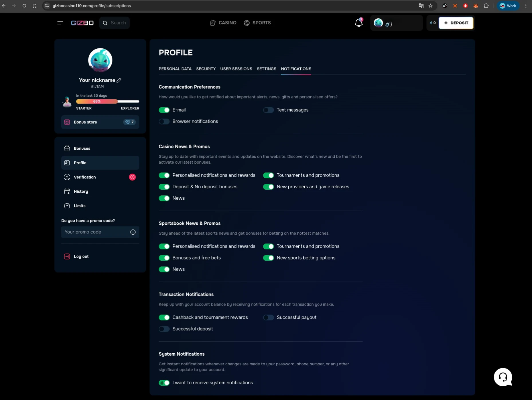532x400 pixels.
Task: Click the Deposit button
Action: click(456, 23)
